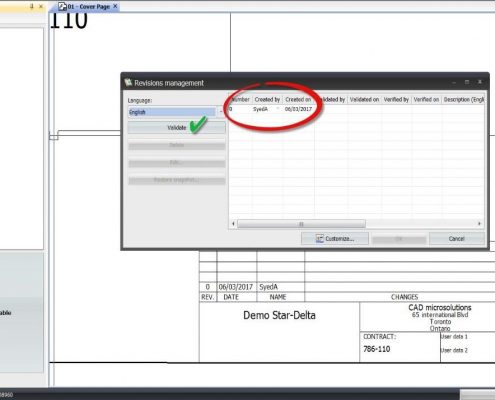Select the Validated on column header
This screenshot has height=400, width=495.
pos(364,99)
